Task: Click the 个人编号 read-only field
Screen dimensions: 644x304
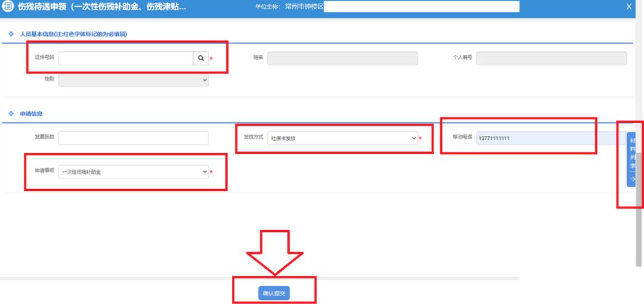Action: [551, 58]
